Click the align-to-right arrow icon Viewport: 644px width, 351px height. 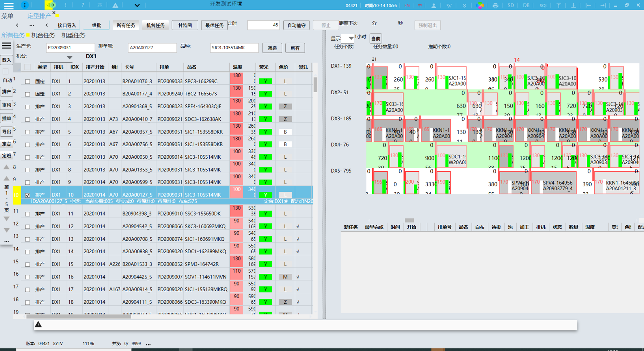pos(603,6)
